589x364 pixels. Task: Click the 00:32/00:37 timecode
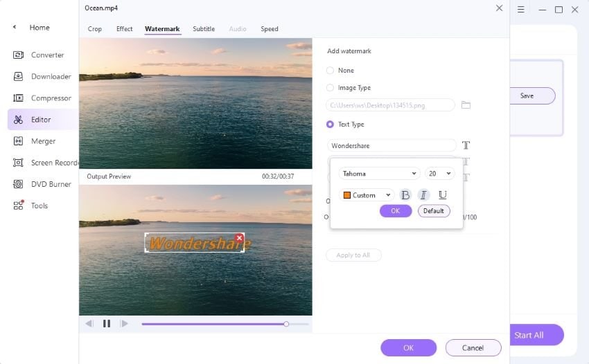coord(278,176)
